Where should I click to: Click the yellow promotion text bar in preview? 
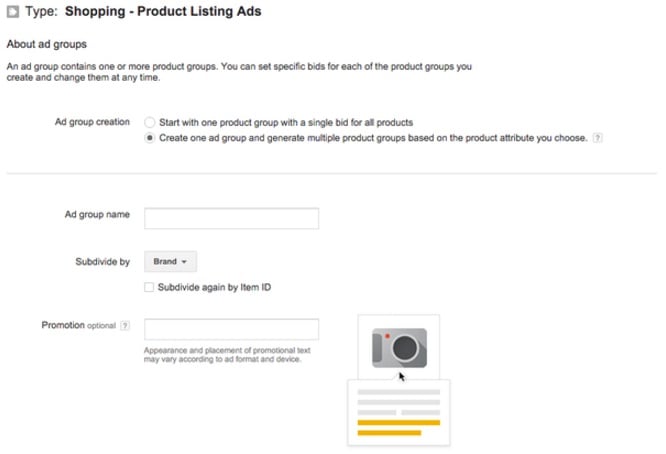tap(399, 423)
